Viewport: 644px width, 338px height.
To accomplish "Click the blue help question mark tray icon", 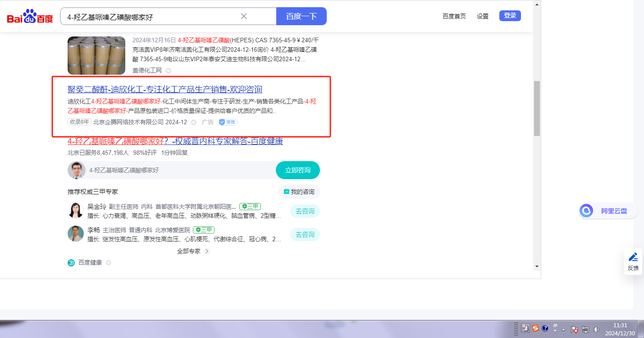I will coord(545,329).
